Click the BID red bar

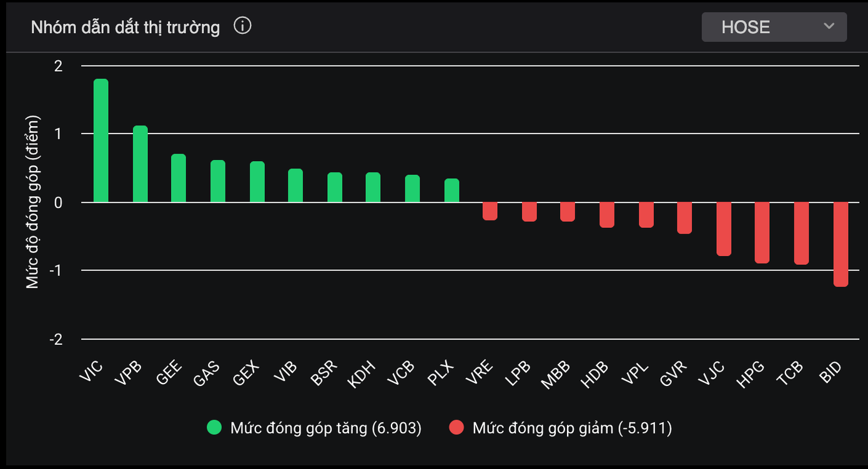pyautogui.click(x=841, y=244)
